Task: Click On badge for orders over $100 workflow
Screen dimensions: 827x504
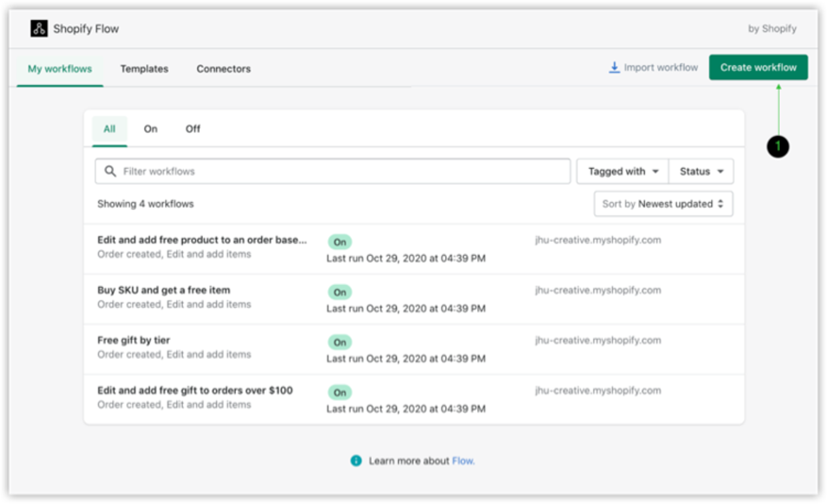Action: coord(339,392)
